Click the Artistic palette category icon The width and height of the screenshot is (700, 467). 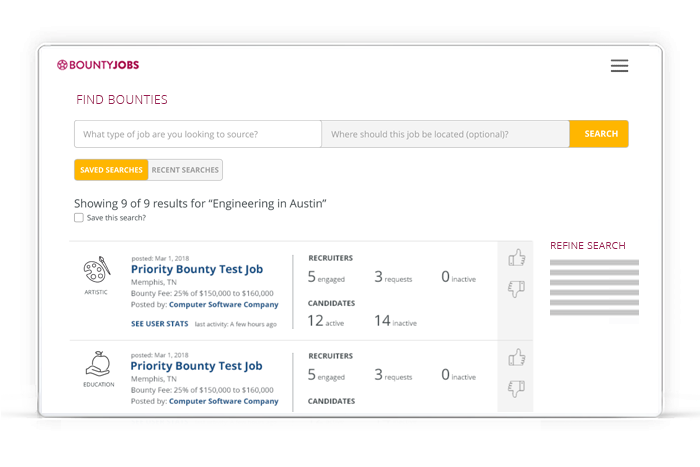pos(97,269)
